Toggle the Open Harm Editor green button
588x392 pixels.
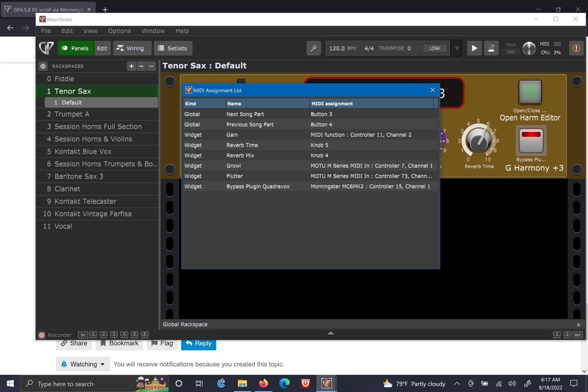(530, 92)
